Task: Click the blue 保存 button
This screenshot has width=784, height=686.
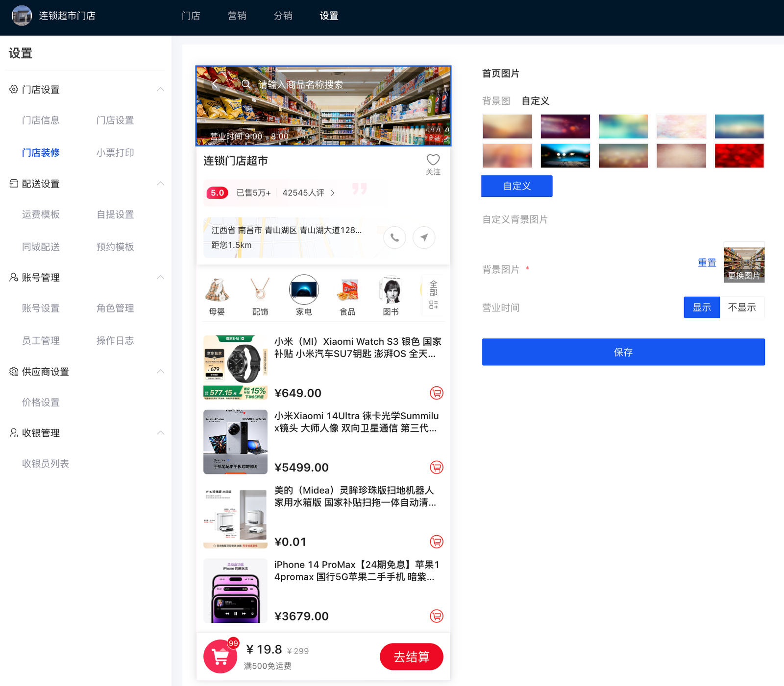Action: coord(623,352)
